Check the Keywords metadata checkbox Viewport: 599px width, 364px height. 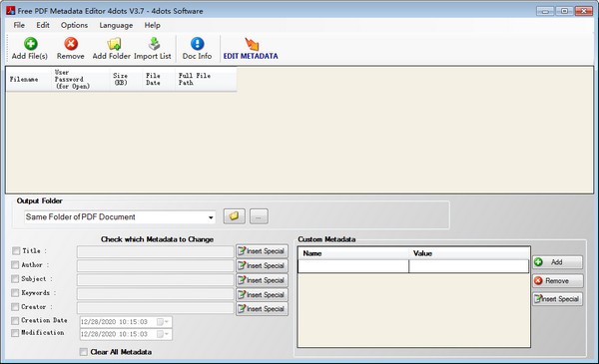[x=15, y=292]
